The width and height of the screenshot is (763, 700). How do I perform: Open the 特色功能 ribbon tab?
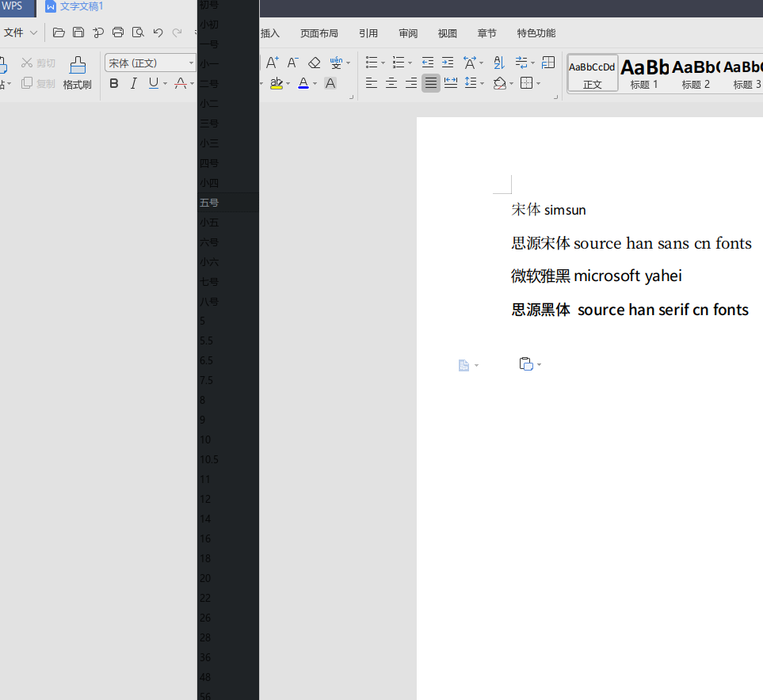536,33
